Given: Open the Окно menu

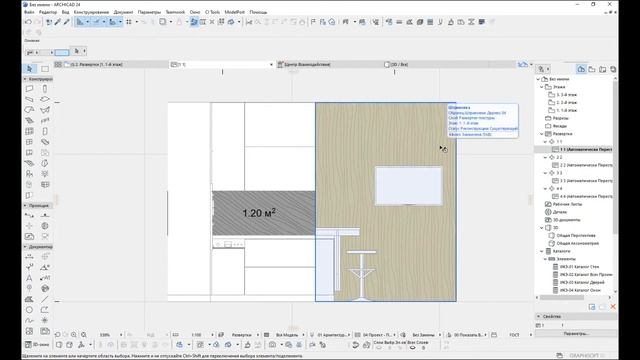Looking at the screenshot, I should [x=195, y=12].
